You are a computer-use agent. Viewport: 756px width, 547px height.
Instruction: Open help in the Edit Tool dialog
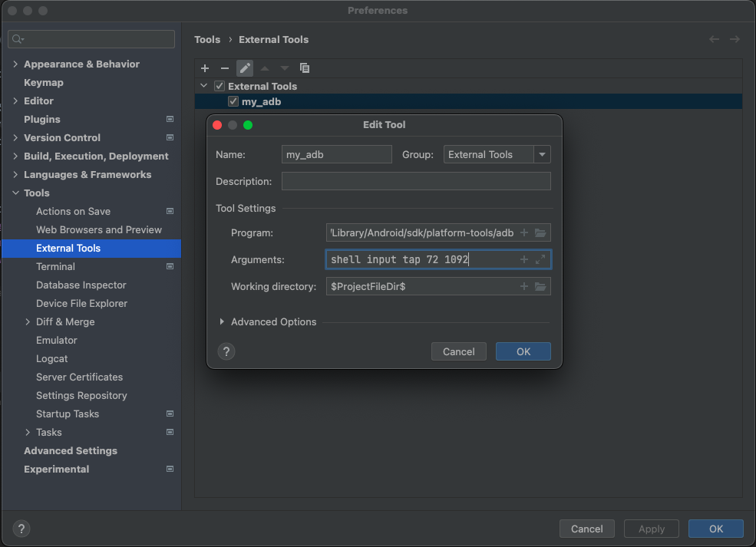(x=226, y=351)
